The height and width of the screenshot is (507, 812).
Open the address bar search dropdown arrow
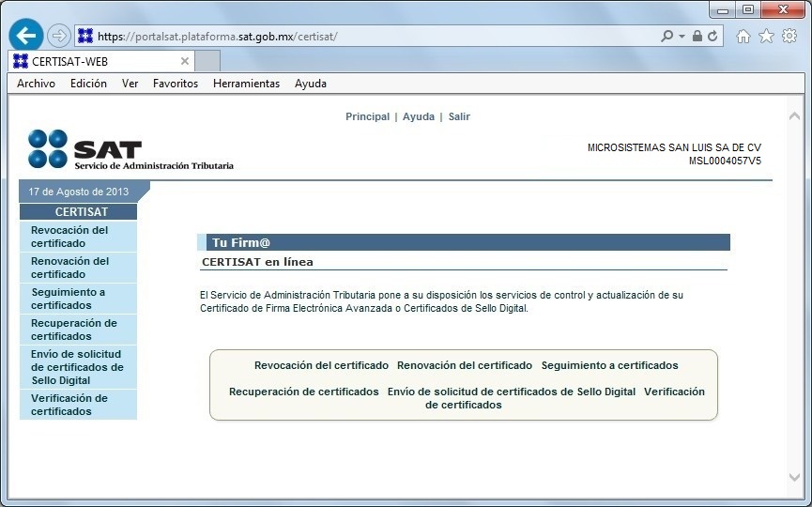click(x=682, y=37)
